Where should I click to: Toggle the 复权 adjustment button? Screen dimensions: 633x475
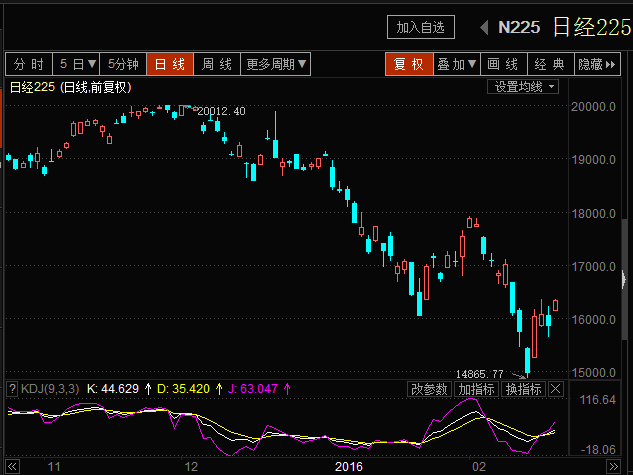point(409,64)
